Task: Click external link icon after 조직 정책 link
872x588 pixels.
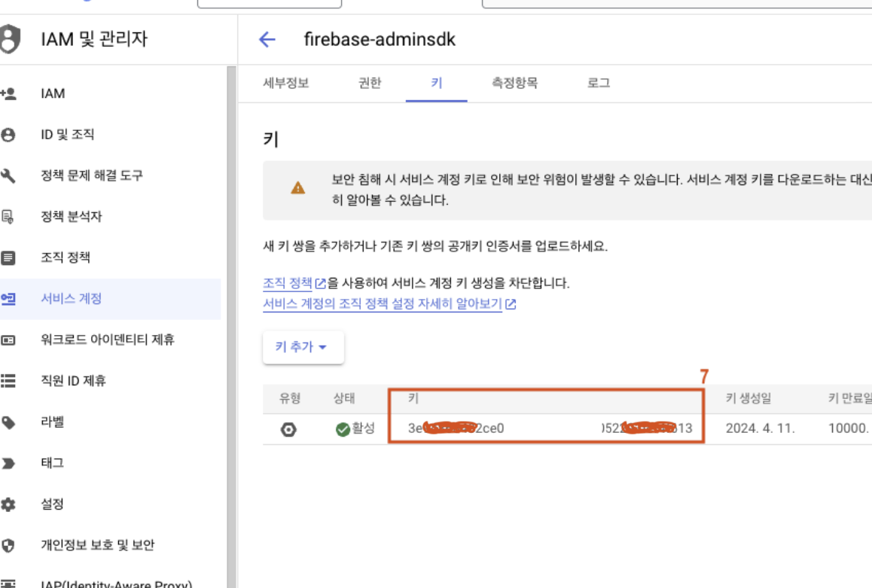Action: coord(320,283)
